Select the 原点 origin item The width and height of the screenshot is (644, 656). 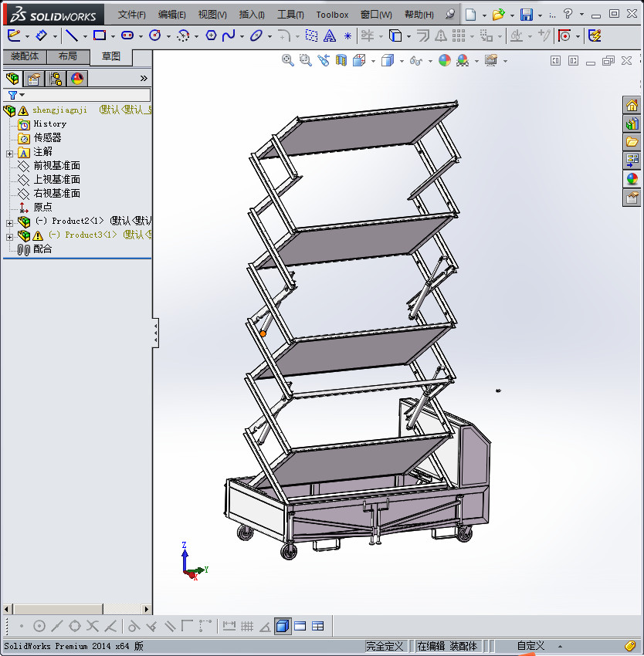tap(42, 207)
